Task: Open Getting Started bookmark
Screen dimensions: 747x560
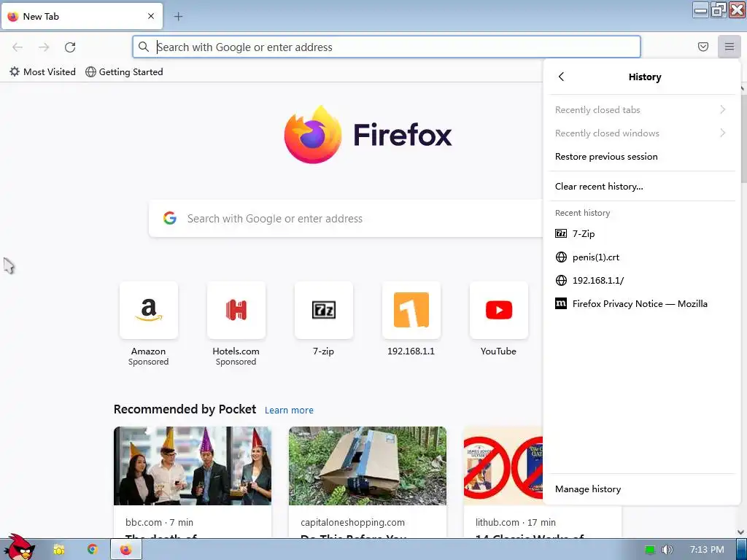Action: (124, 72)
